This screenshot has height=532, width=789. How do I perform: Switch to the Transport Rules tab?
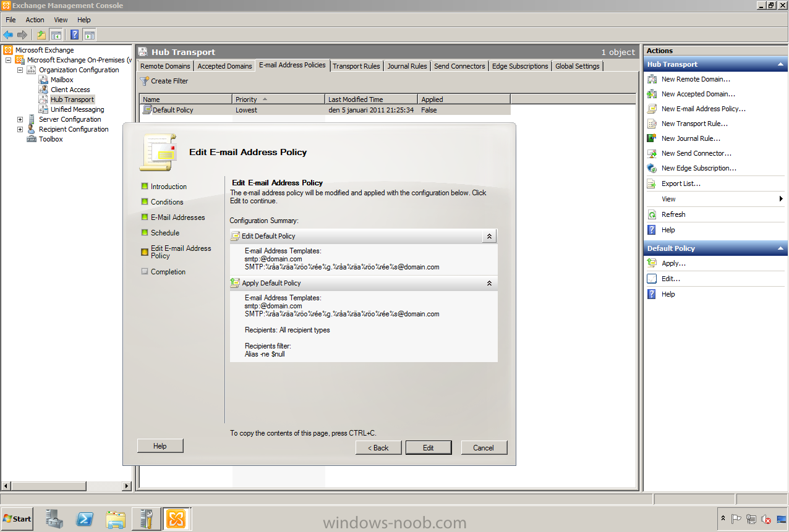pyautogui.click(x=356, y=66)
